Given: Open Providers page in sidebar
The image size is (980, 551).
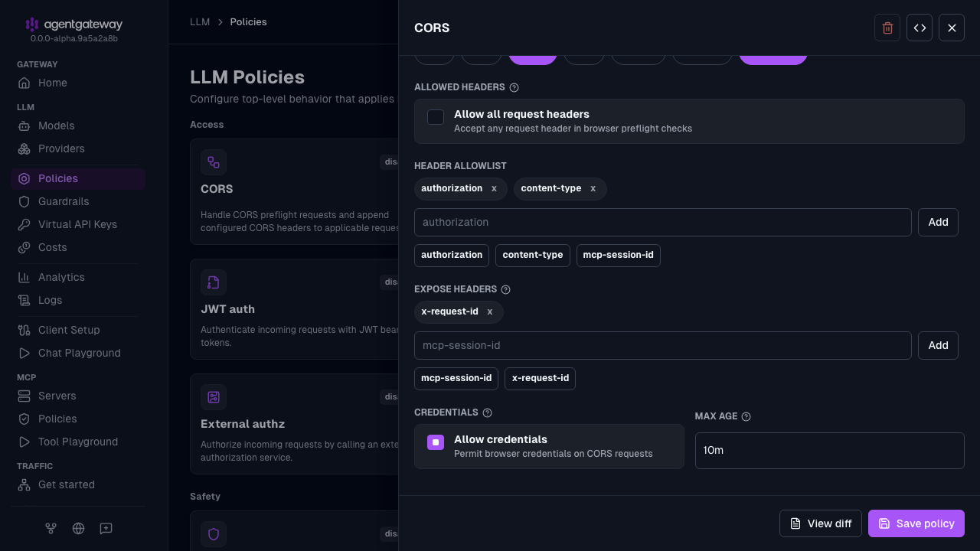Looking at the screenshot, I should click(78, 148).
